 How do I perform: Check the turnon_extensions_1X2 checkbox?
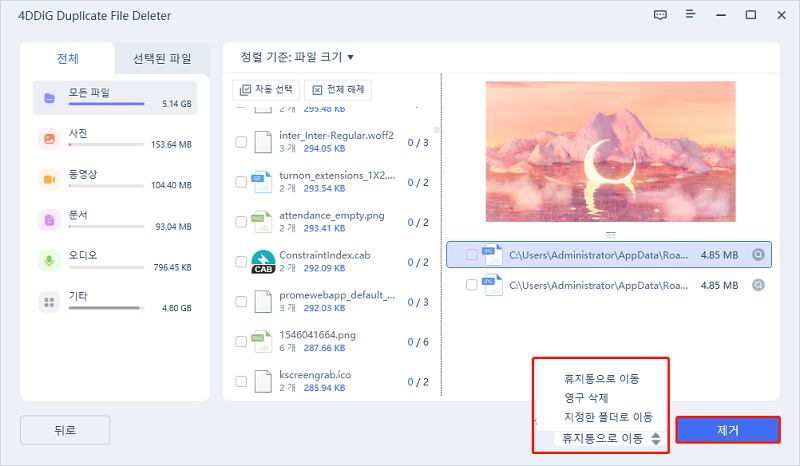(241, 182)
